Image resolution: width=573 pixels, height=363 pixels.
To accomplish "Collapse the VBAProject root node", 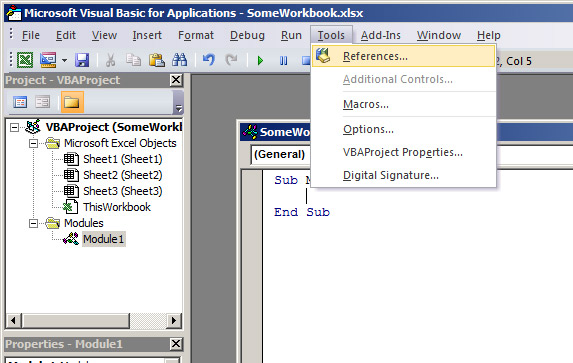I will 14,128.
